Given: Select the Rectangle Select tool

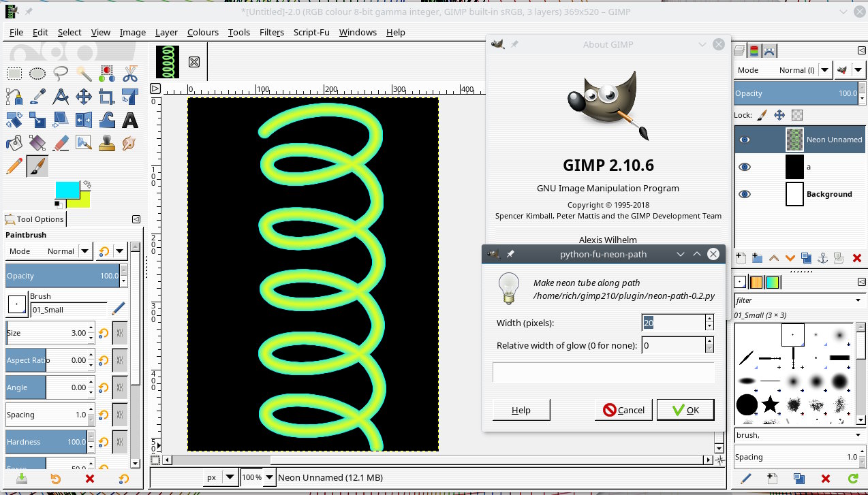Looking at the screenshot, I should tap(14, 74).
